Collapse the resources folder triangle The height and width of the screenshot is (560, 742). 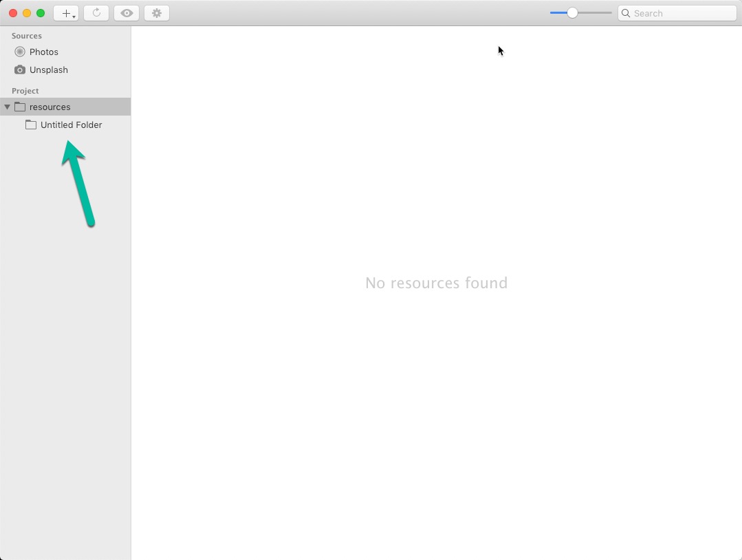point(7,107)
